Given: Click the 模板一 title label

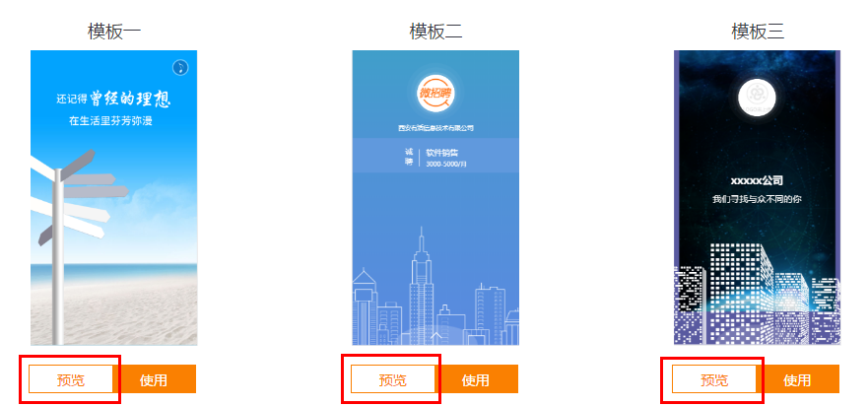Looking at the screenshot, I should pyautogui.click(x=114, y=32).
